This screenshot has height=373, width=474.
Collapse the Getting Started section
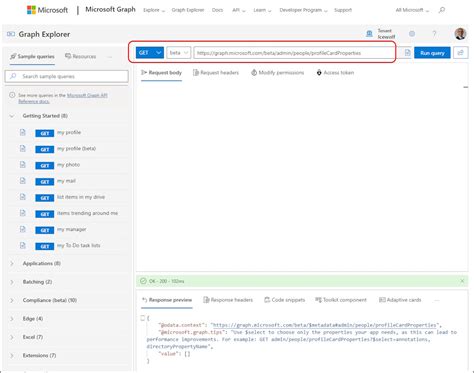[12, 116]
